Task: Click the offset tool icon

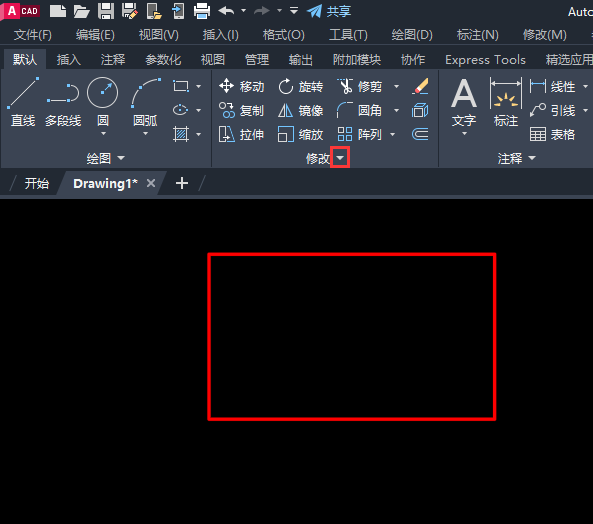Action: pyautogui.click(x=420, y=134)
